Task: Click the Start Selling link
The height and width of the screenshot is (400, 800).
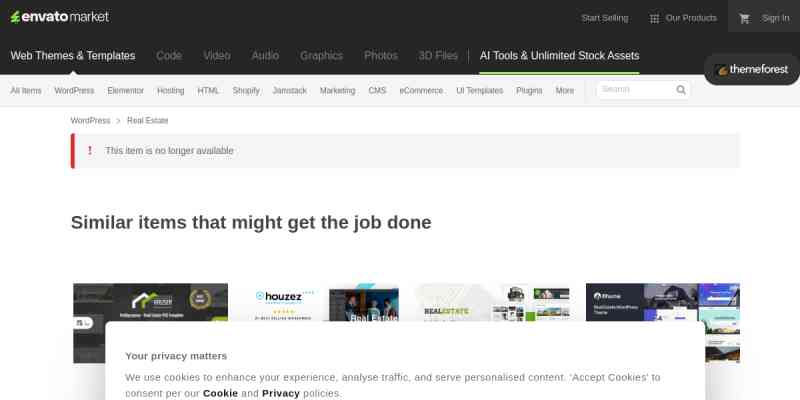Action: click(604, 18)
